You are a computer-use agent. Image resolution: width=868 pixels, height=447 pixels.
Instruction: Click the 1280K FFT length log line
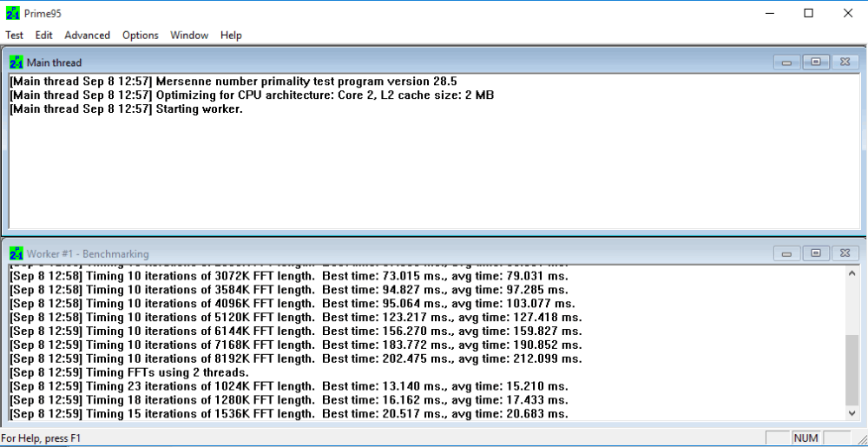(x=289, y=400)
